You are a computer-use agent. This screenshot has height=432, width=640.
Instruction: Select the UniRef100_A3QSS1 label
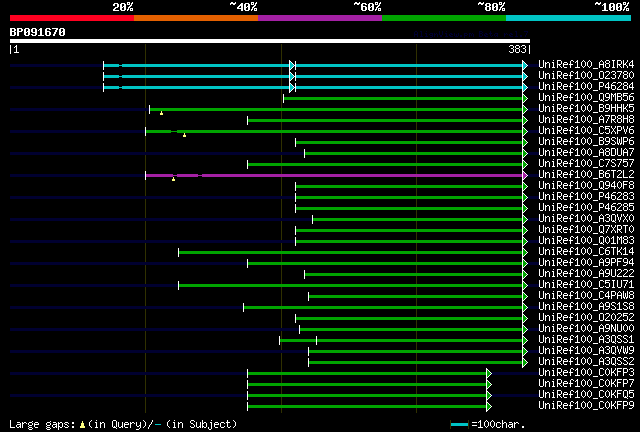(x=586, y=340)
